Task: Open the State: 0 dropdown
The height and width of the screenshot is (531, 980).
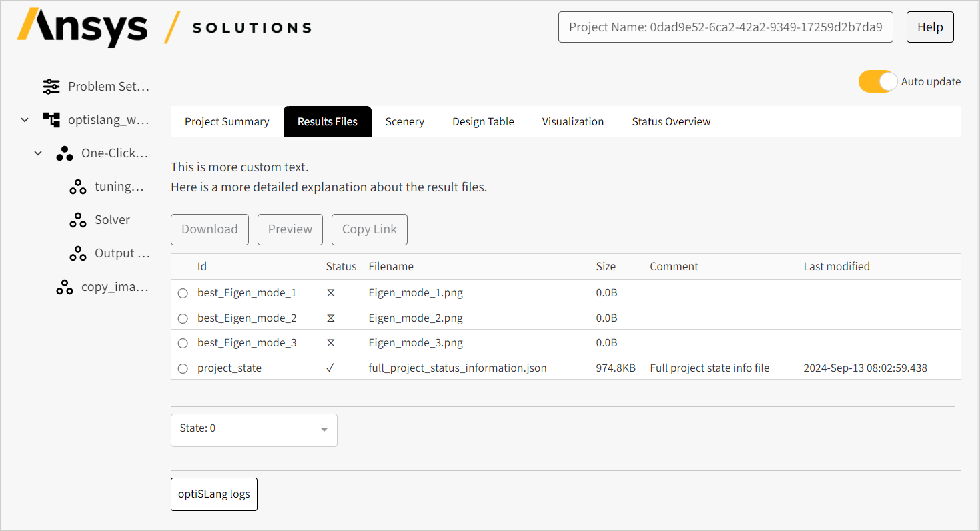Action: (254, 430)
